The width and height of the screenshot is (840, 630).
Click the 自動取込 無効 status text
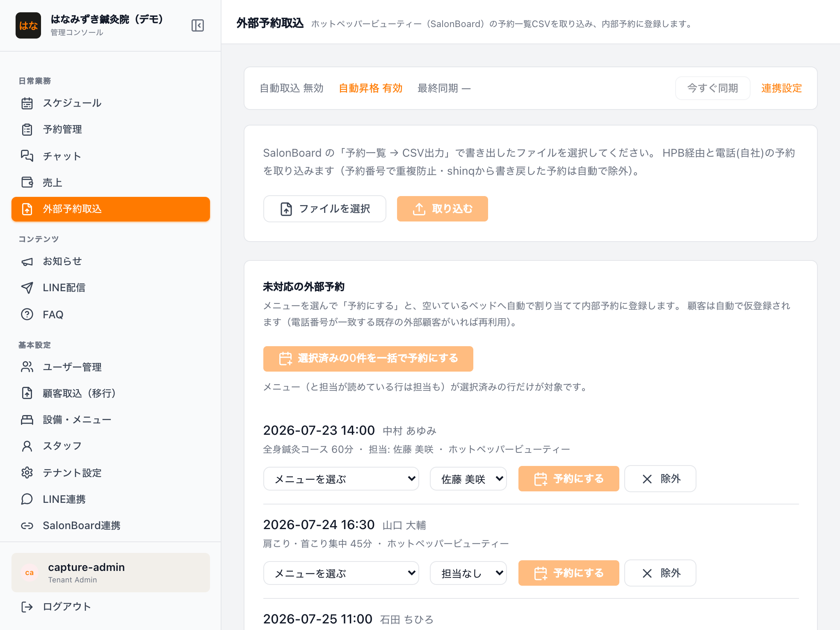[292, 88]
